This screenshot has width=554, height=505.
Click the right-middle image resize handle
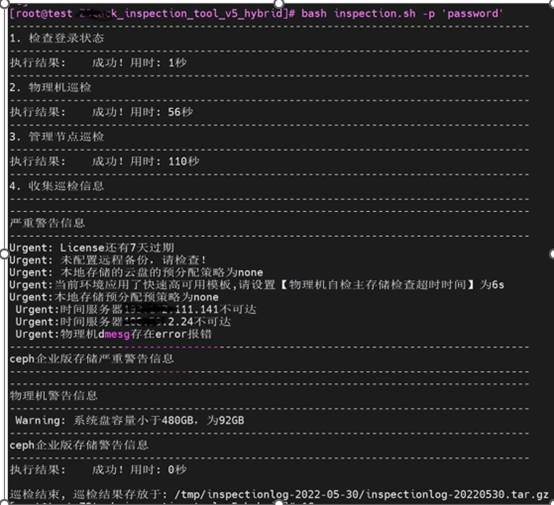tap(552, 254)
